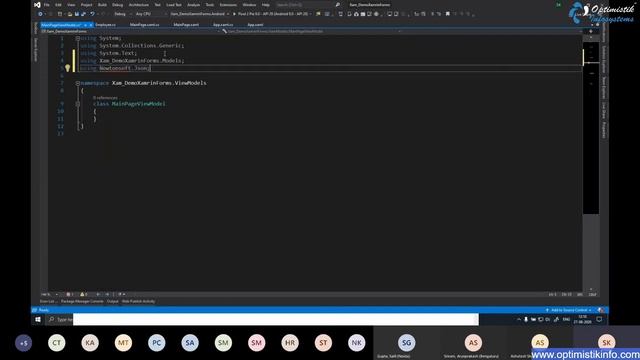Image resolution: width=640 pixels, height=360 pixels.
Task: Click the errors count indicator
Action: 70,294
